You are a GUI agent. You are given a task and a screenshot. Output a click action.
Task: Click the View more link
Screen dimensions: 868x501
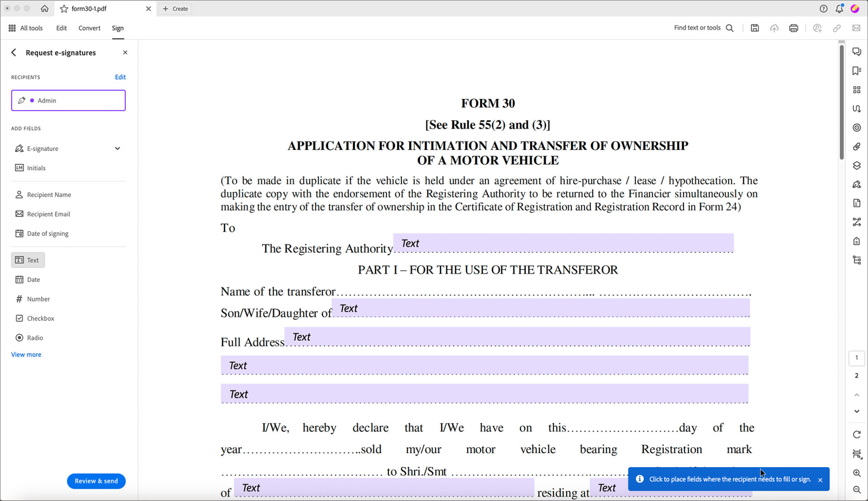(x=26, y=354)
